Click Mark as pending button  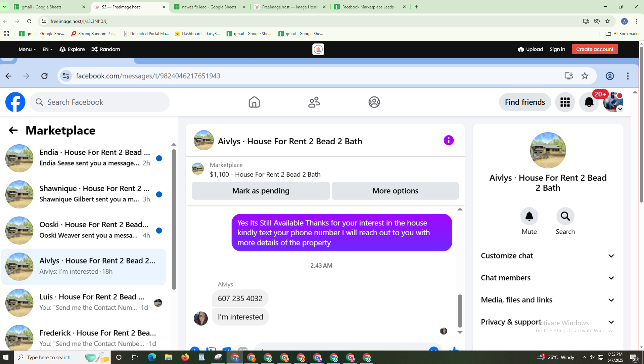[261, 191]
